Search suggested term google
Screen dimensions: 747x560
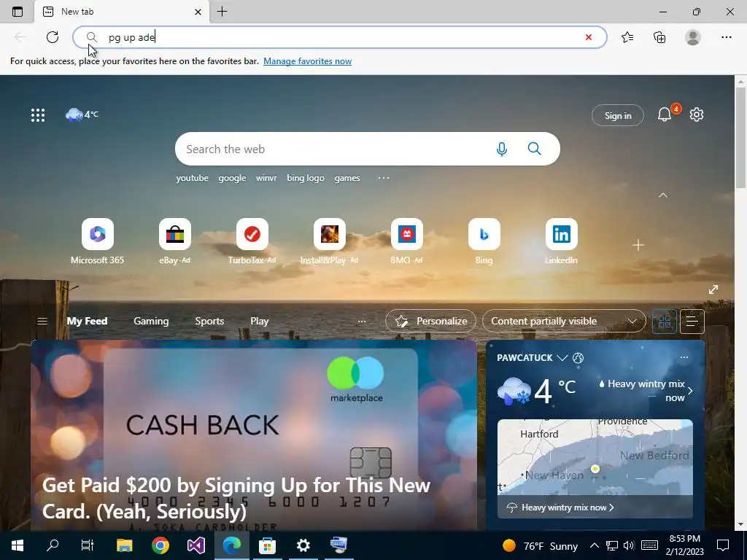coord(232,178)
